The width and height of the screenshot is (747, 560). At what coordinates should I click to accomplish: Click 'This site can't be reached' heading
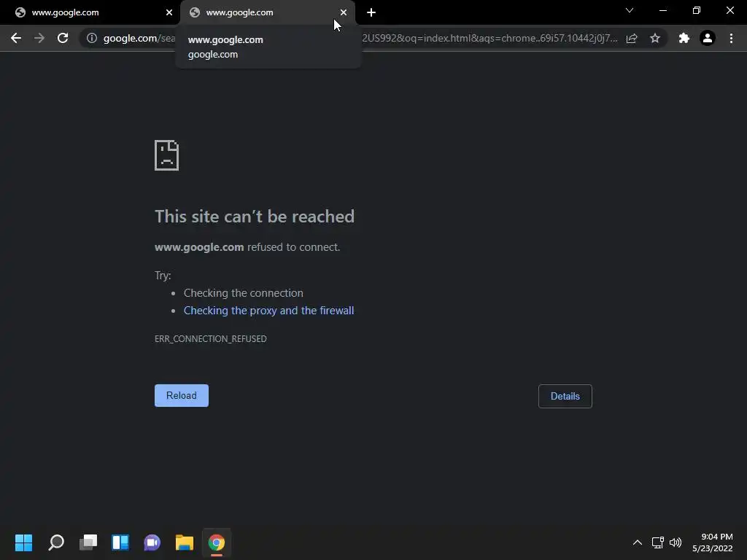[x=255, y=217]
